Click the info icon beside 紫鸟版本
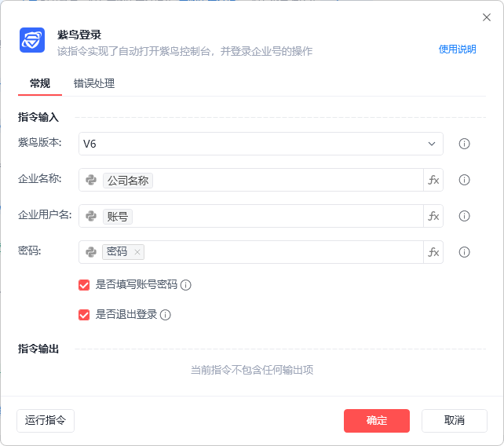 click(x=464, y=144)
